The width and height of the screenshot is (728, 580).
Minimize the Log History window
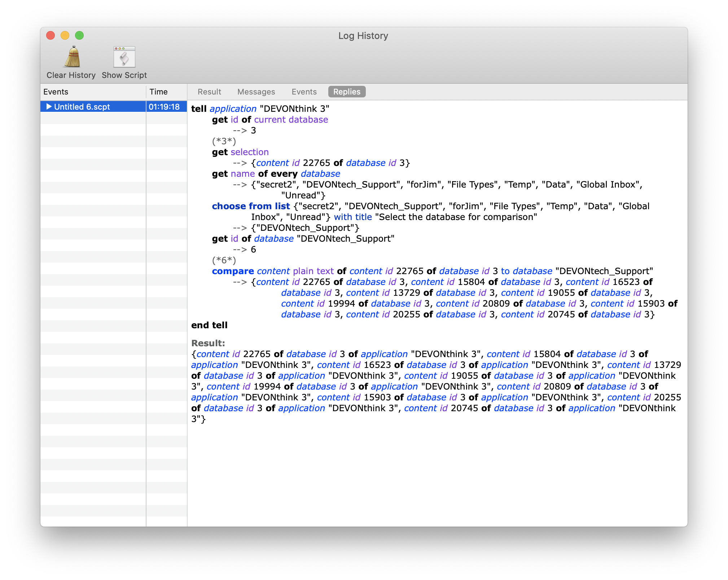[65, 36]
